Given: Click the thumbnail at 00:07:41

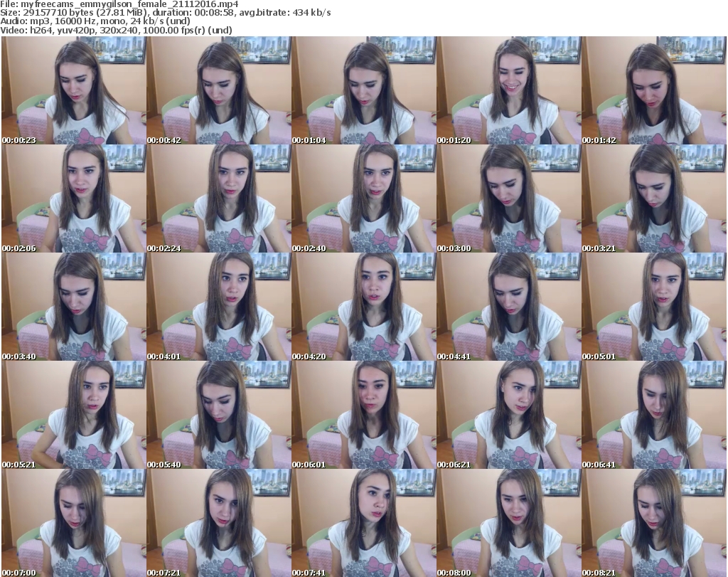Looking at the screenshot, I should (x=363, y=523).
